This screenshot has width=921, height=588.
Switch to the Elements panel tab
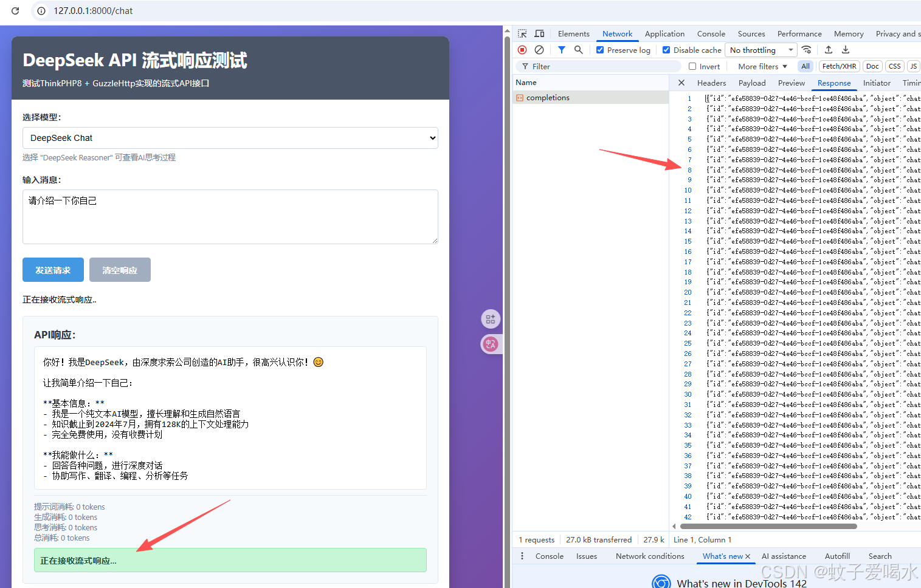coord(573,33)
